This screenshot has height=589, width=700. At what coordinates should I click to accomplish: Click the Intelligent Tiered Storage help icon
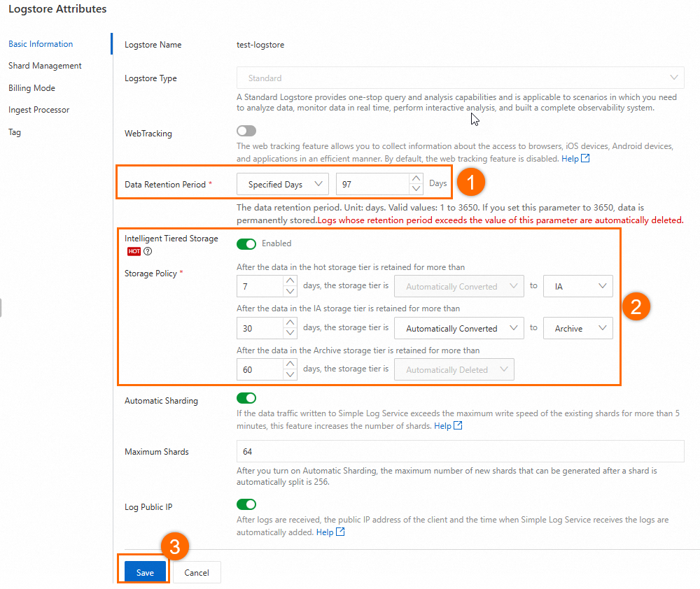pyautogui.click(x=148, y=251)
